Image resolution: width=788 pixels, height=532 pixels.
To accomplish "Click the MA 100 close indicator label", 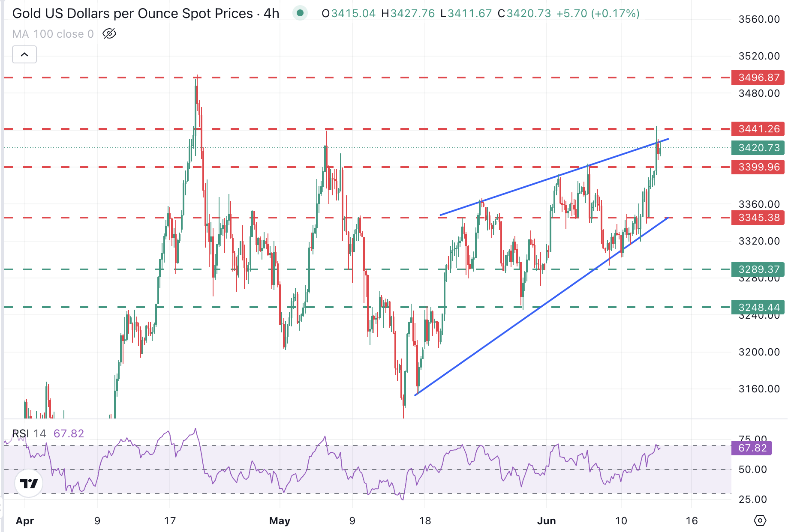I will click(53, 34).
